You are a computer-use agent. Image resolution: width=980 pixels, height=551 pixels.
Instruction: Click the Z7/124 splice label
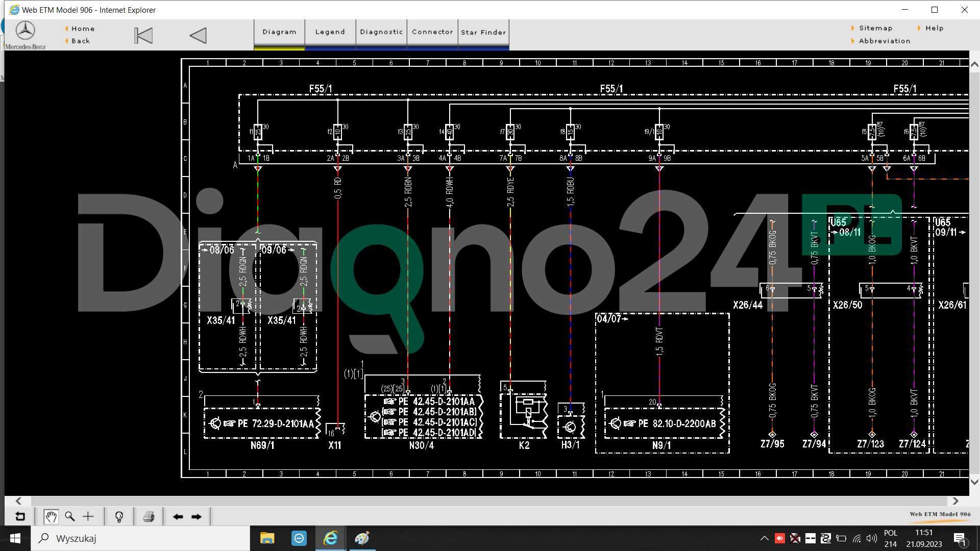point(912,444)
